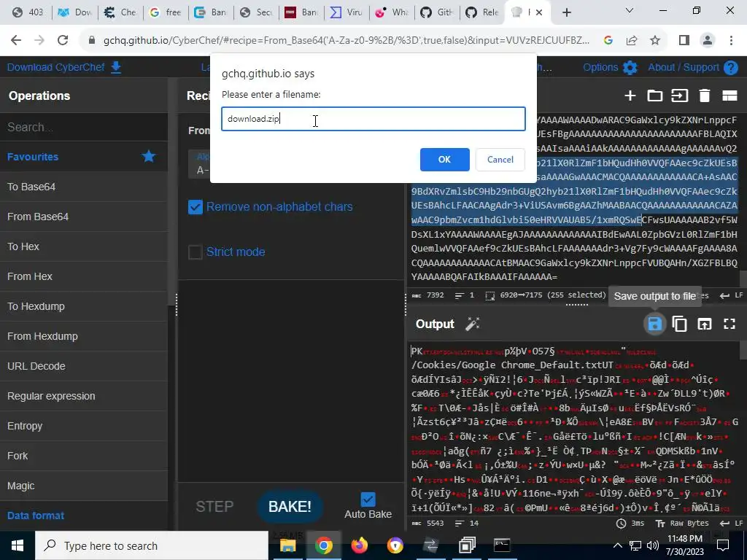Screen dimensions: 747x560
Task: Add a new input tab plus icon
Action: click(x=630, y=96)
